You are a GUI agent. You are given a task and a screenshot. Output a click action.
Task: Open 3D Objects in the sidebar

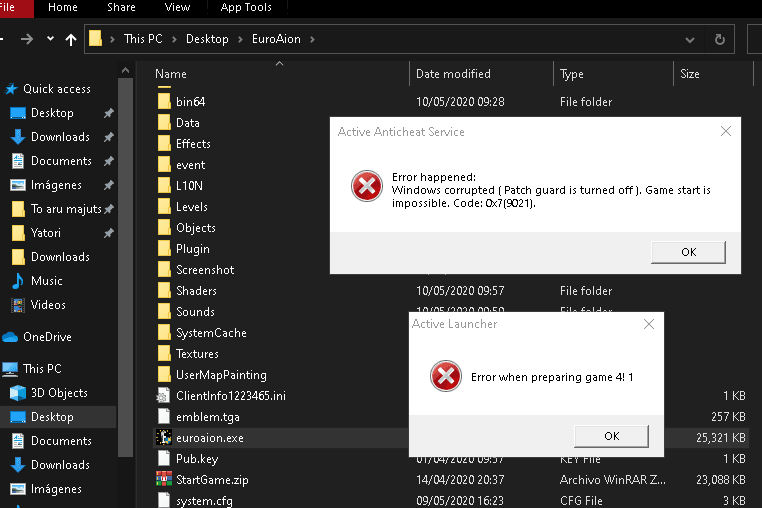coord(58,393)
